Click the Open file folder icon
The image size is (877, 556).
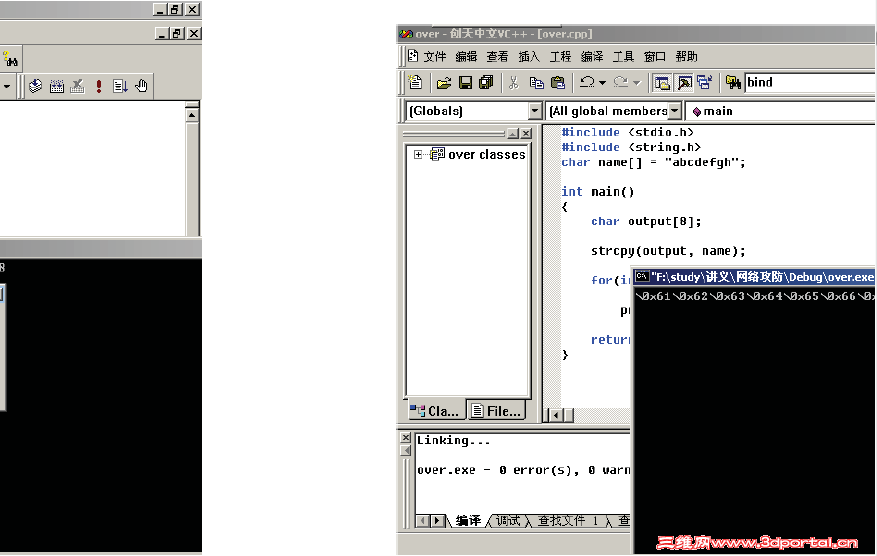[444, 83]
